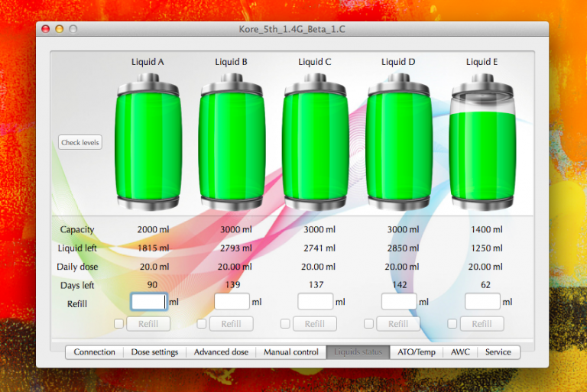
Task: Click the Liquid D container icon
Action: point(398,141)
